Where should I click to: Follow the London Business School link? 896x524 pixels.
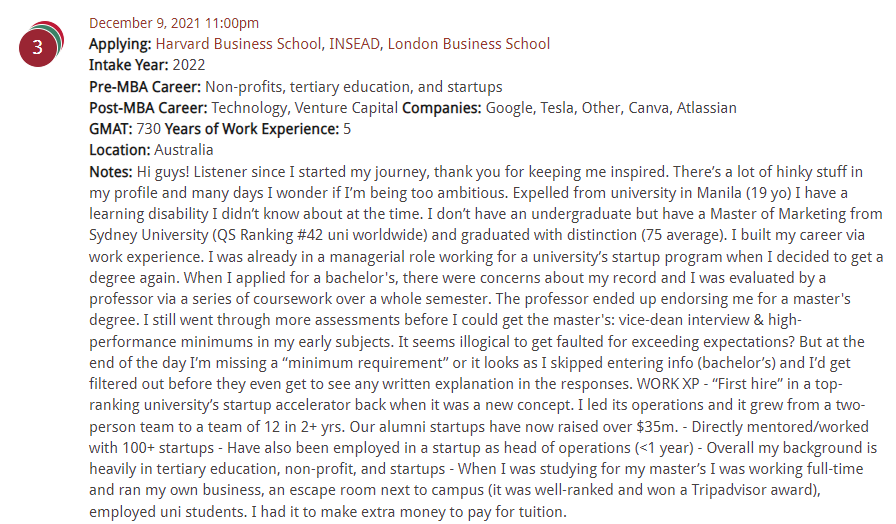(468, 44)
